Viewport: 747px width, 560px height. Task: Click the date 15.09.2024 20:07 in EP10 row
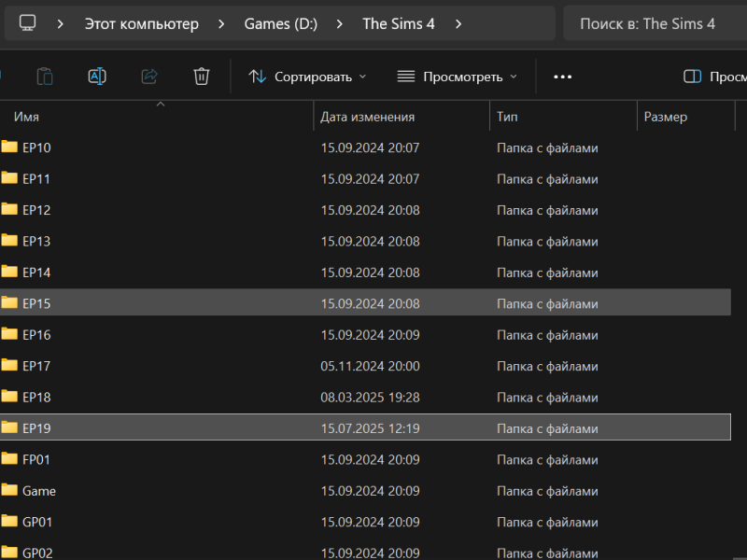(x=370, y=148)
